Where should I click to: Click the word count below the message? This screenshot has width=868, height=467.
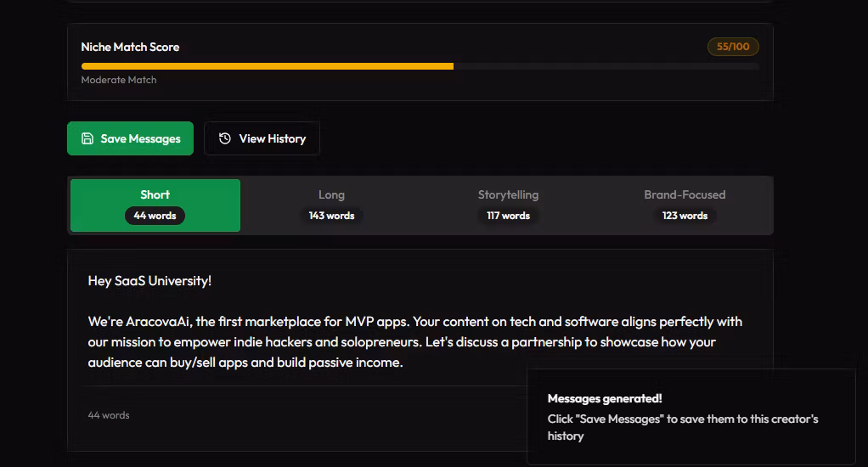point(109,415)
